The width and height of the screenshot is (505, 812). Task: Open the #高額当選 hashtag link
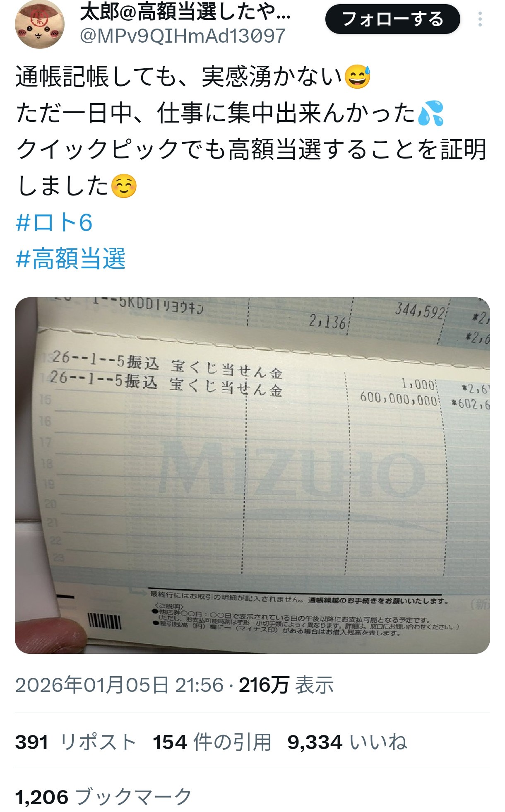point(70,259)
